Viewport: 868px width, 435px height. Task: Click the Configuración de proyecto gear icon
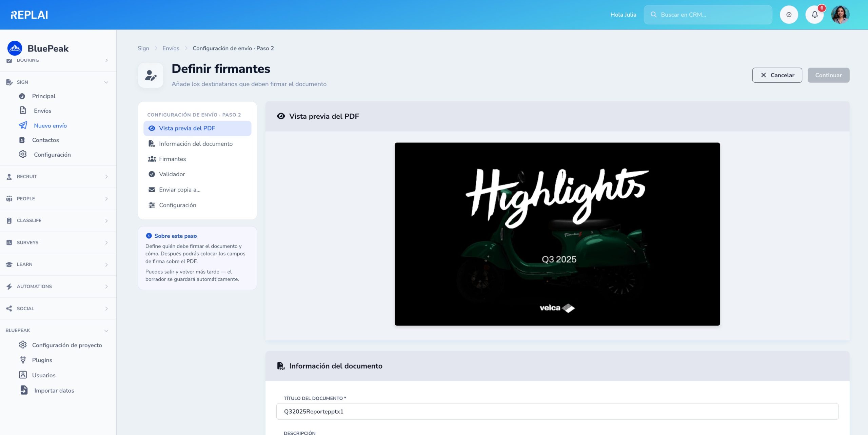pos(23,345)
